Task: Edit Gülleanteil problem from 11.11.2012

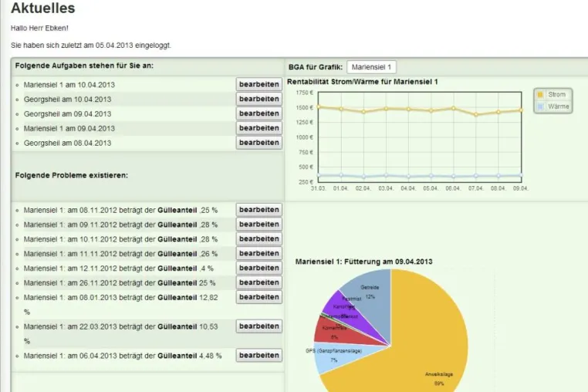Action: click(x=259, y=254)
